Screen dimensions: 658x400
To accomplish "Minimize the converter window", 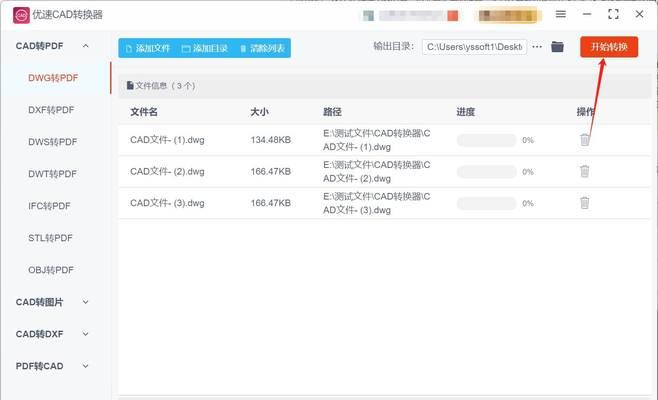I will coord(587,14).
